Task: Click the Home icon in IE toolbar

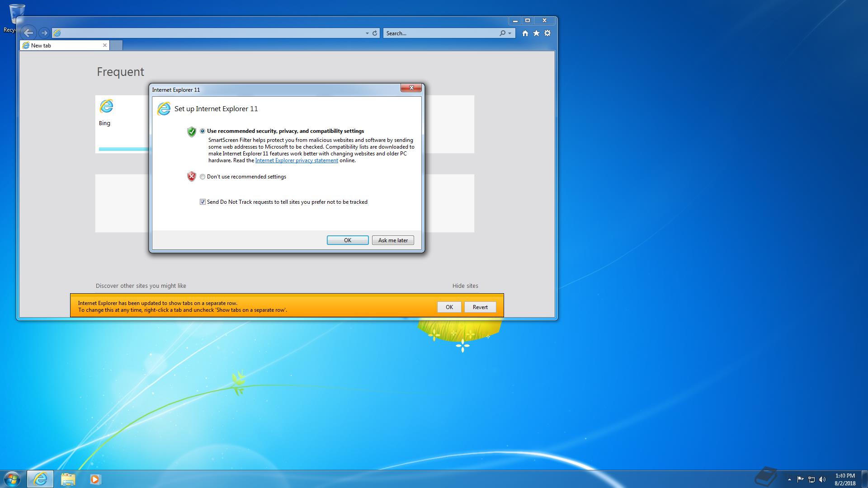Action: pos(525,33)
